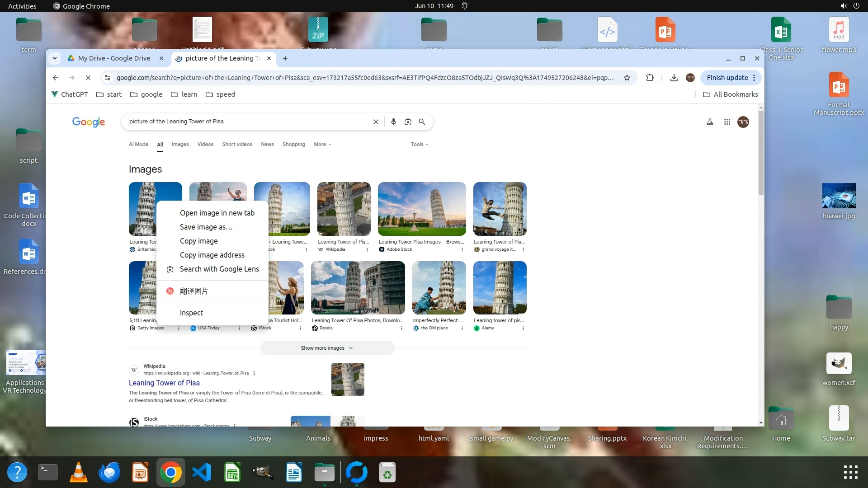868x488 pixels.
Task: Choose Save image as… from context menu
Action: coord(206,227)
